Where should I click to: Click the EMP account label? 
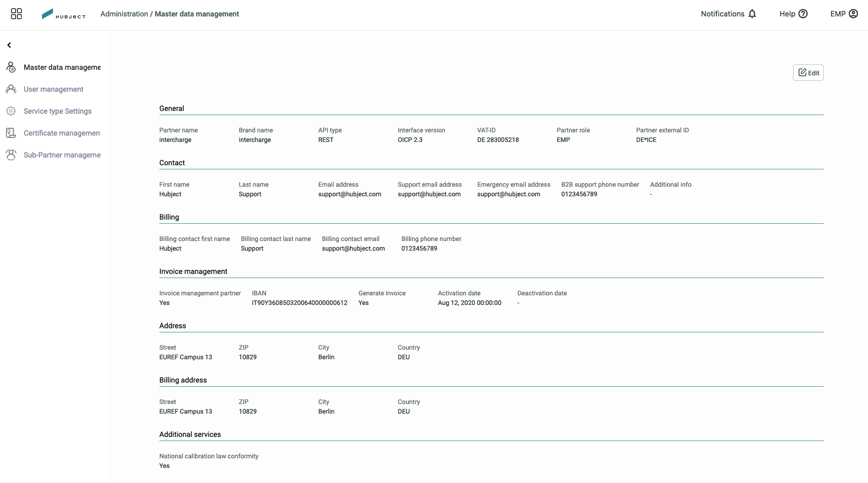[838, 14]
